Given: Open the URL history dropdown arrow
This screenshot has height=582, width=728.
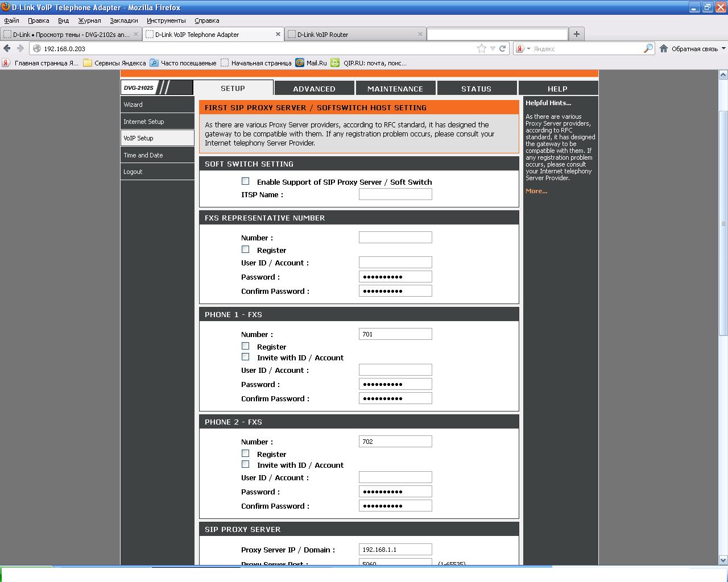Looking at the screenshot, I should pos(493,49).
